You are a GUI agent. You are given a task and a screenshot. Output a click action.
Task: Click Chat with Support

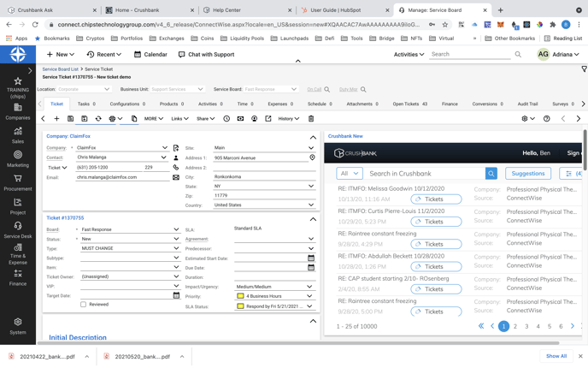(x=206, y=55)
